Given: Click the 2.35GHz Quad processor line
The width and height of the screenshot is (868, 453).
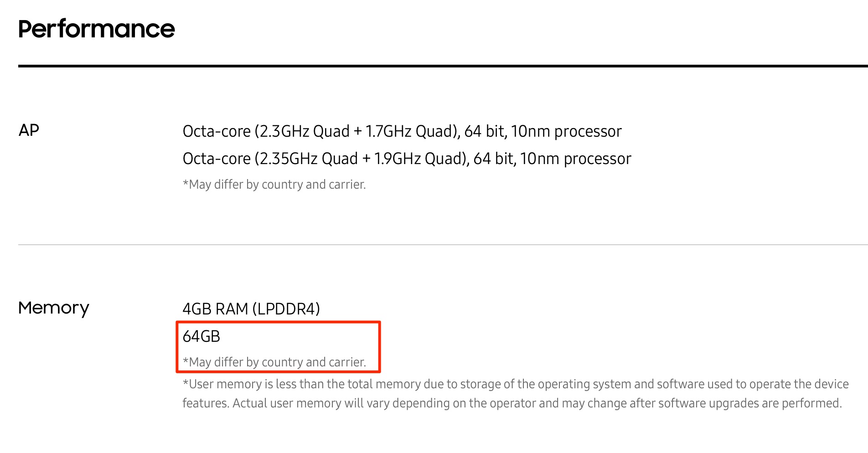Looking at the screenshot, I should (407, 159).
